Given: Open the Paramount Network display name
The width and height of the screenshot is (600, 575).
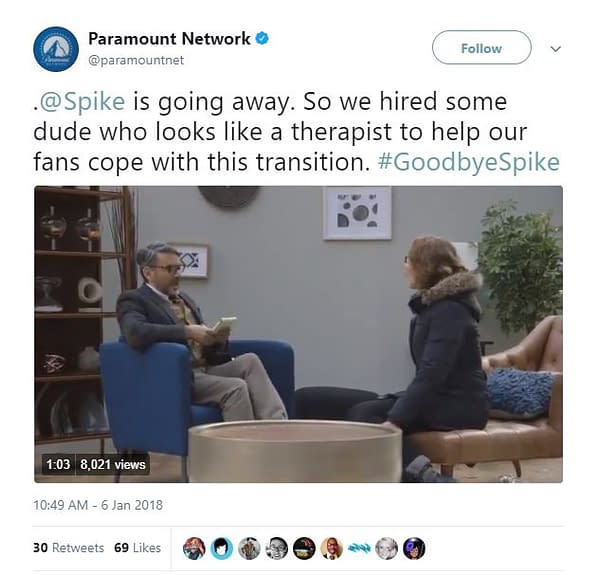Looking at the screenshot, I should click(x=170, y=39).
